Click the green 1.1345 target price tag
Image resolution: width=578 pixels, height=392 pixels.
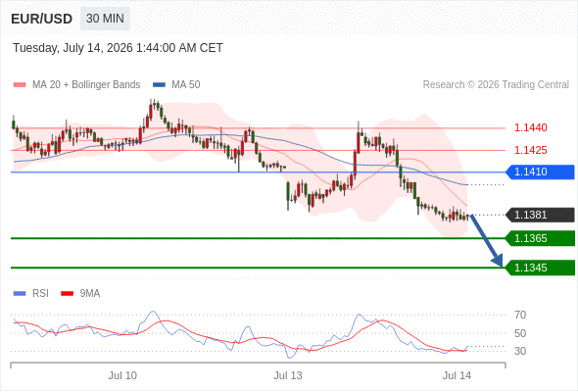pyautogui.click(x=540, y=268)
